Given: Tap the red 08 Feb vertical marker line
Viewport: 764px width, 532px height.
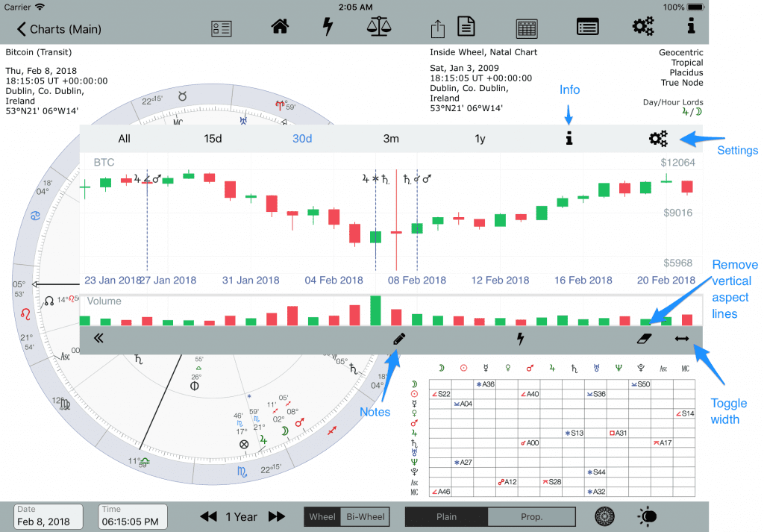Looking at the screenshot, I should click(x=396, y=220).
